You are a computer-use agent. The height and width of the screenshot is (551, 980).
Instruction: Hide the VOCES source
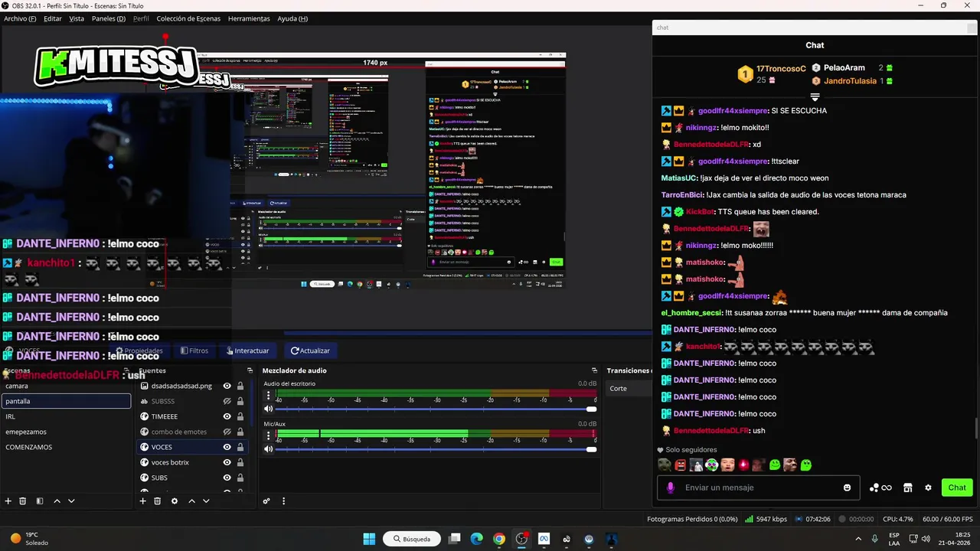[x=227, y=447]
